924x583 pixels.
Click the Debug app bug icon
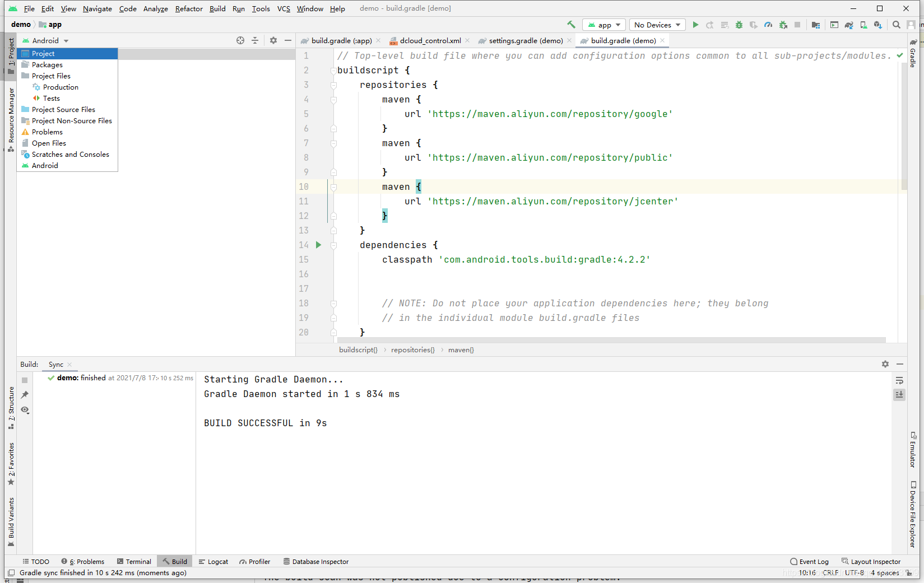coord(739,25)
